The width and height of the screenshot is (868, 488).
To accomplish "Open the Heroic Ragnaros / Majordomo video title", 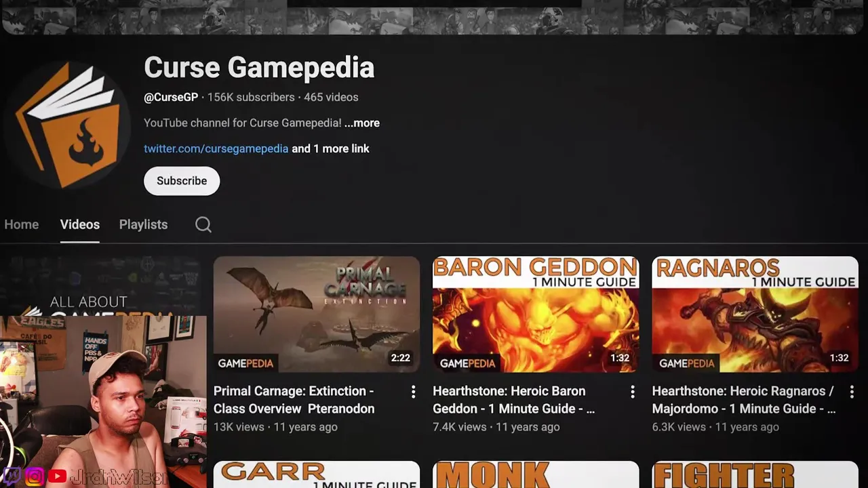I will (744, 400).
